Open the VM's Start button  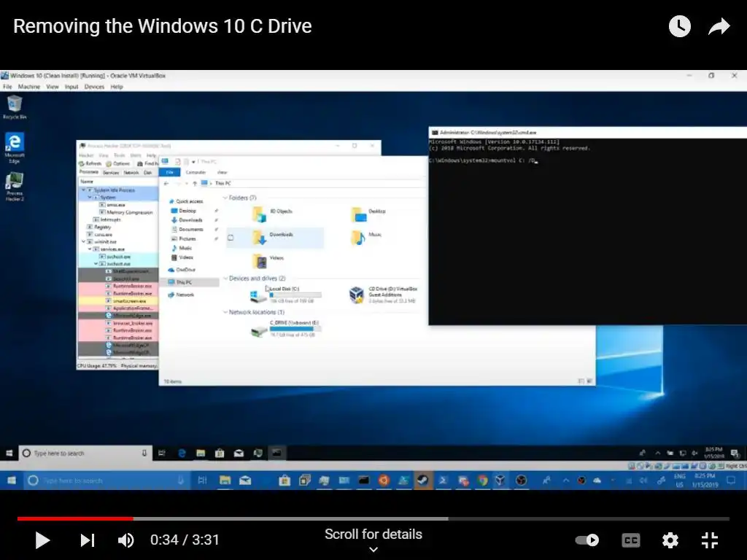click(x=9, y=453)
